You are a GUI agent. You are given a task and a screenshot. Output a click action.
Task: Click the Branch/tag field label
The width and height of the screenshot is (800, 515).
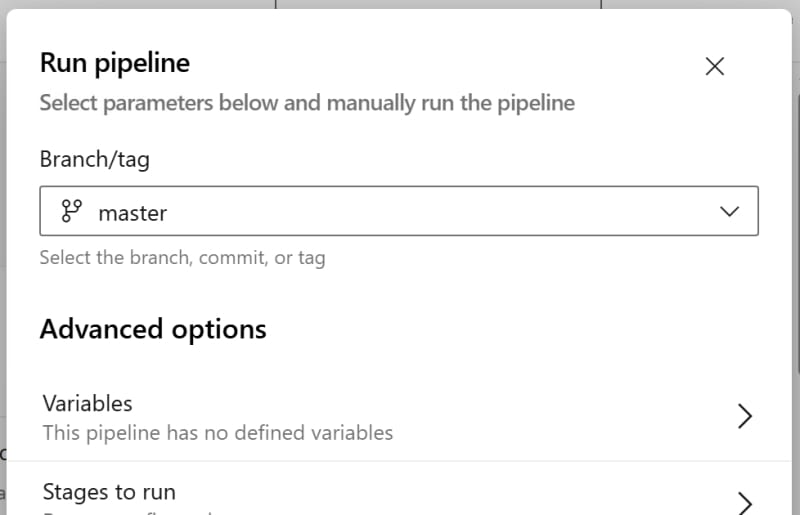[95, 159]
